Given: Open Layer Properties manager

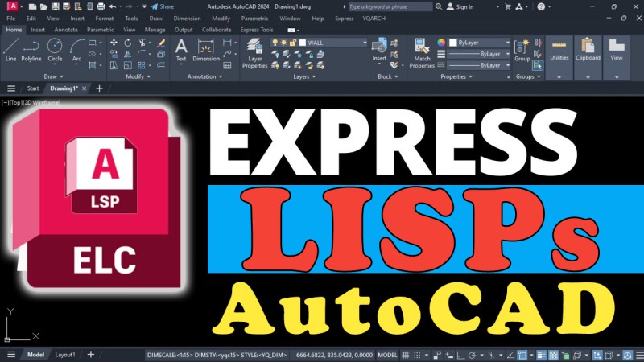Looking at the screenshot, I should point(254,53).
